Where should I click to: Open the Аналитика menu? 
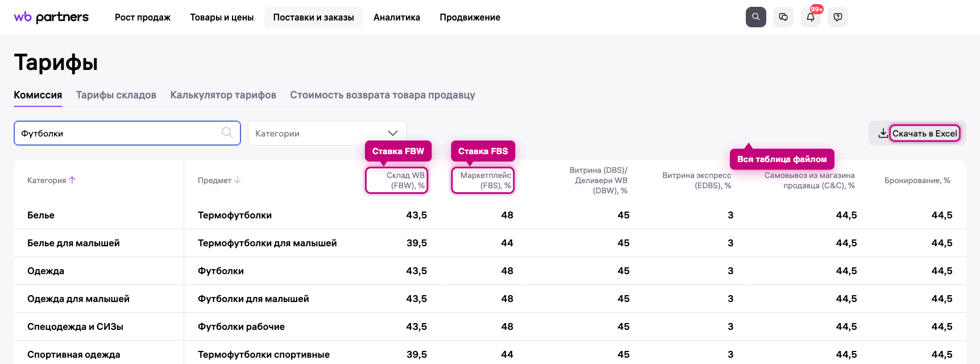[x=397, y=17]
